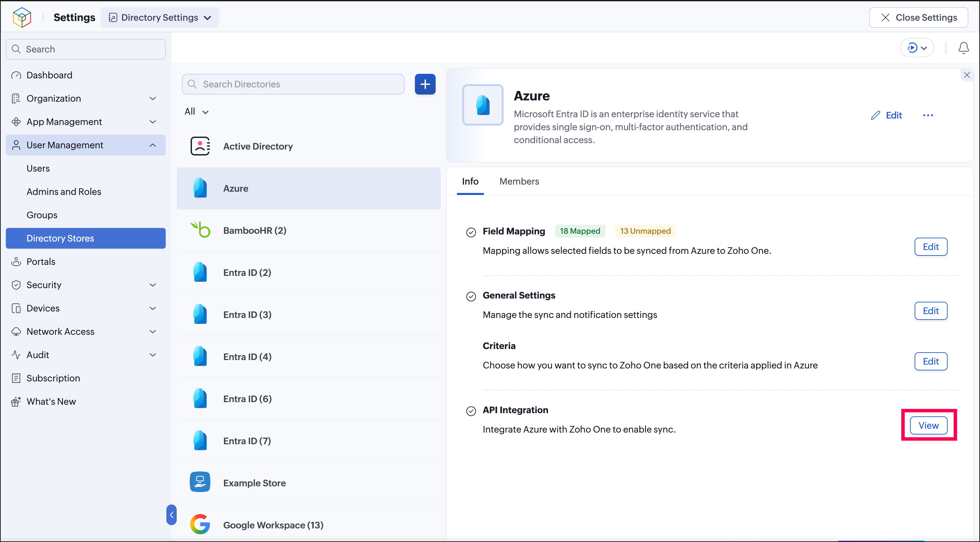Click the Zoho One cube logo

tap(22, 17)
